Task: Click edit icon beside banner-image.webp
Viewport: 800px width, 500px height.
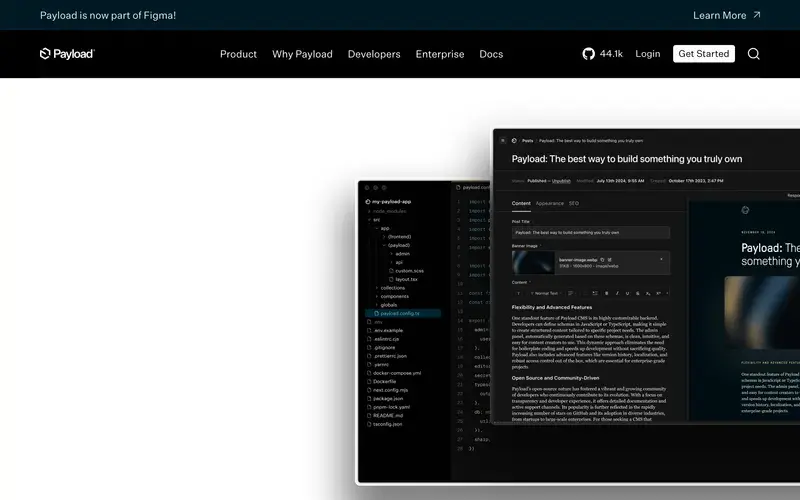Action: click(610, 260)
